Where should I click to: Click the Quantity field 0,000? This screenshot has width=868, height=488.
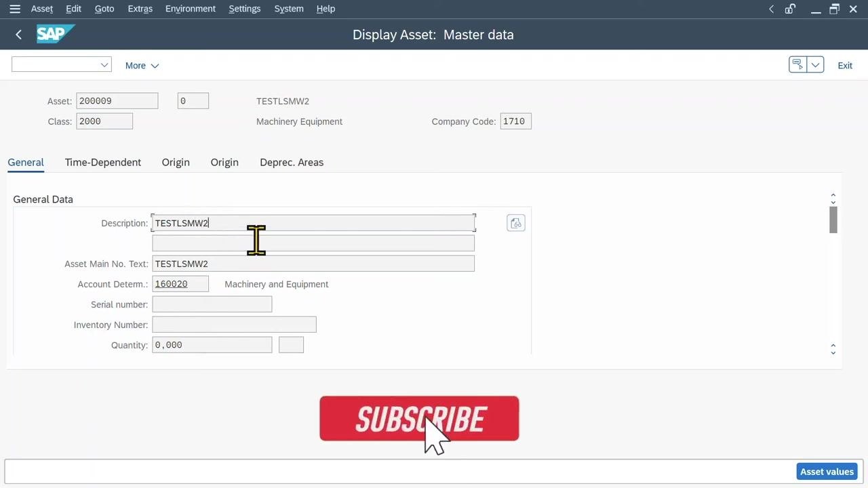coord(212,345)
